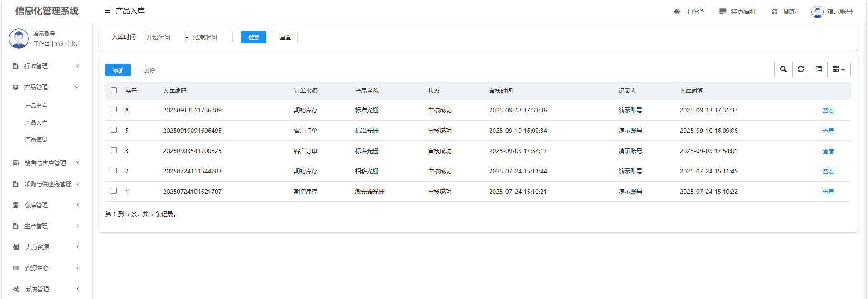Select checkbox for entry 20250724101521707
Screen dimensions: 868x299
point(113,191)
